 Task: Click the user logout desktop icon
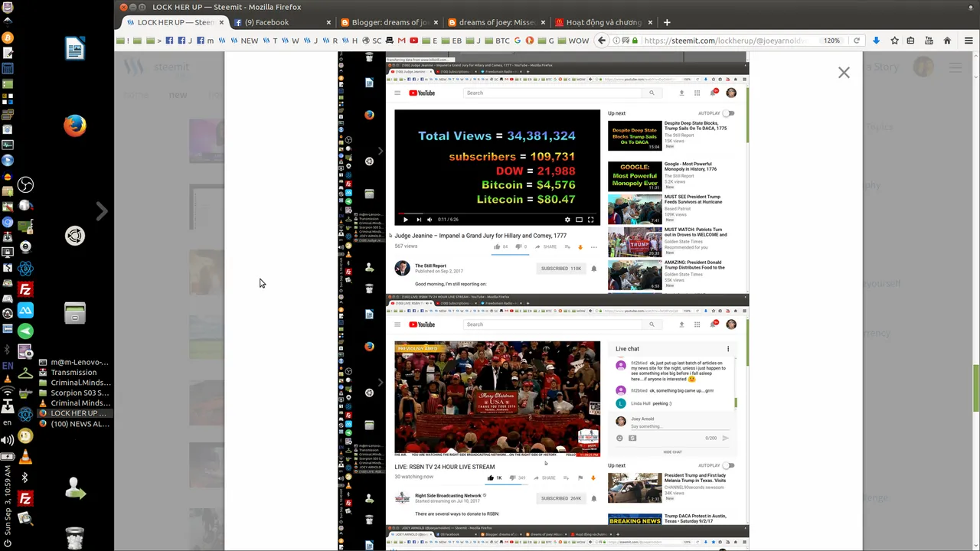click(75, 489)
